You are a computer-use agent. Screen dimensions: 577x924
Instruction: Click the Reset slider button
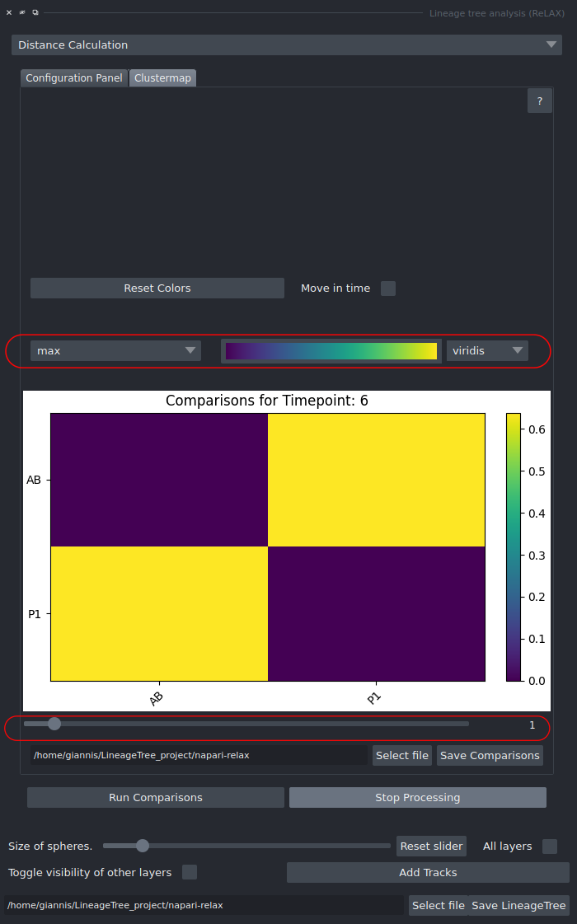click(431, 847)
